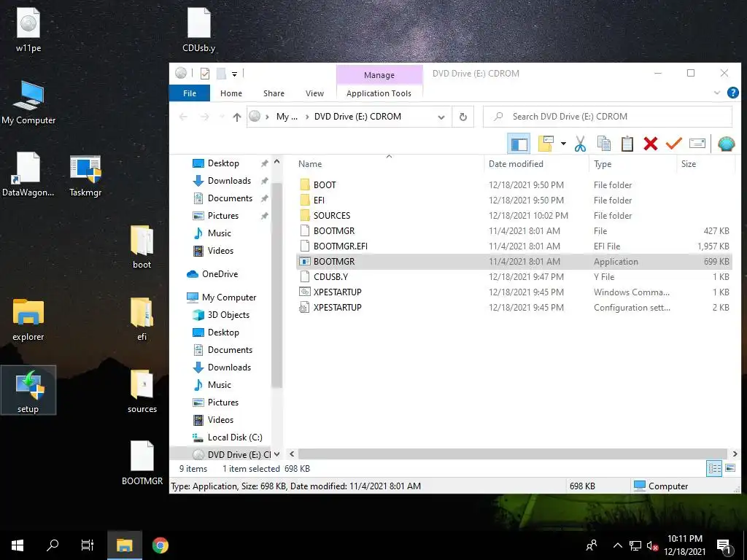Viewport: 747px width, 560px height.
Task: Select the efi folder on the desktop
Action: (x=142, y=319)
